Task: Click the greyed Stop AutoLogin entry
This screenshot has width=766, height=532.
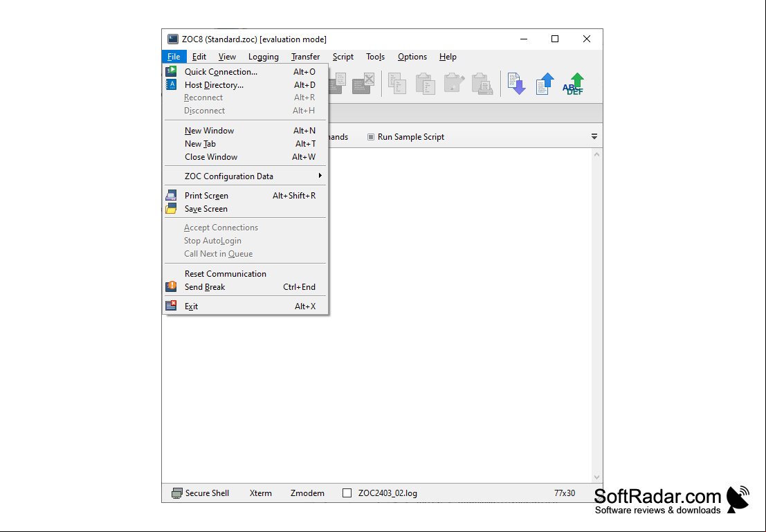Action: point(245,240)
